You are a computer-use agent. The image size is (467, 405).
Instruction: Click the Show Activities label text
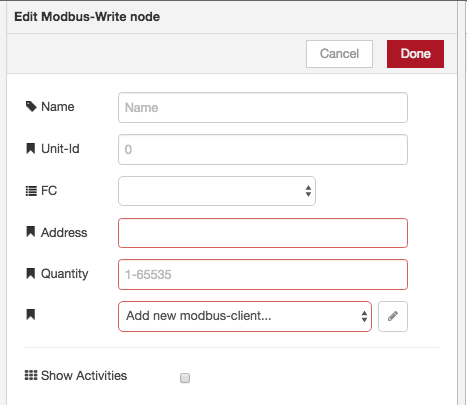[84, 376]
